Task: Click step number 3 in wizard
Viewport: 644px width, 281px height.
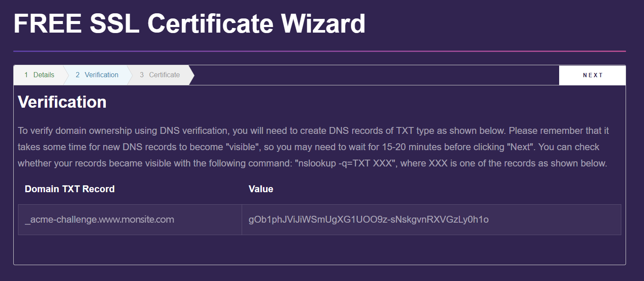Action: coord(142,75)
